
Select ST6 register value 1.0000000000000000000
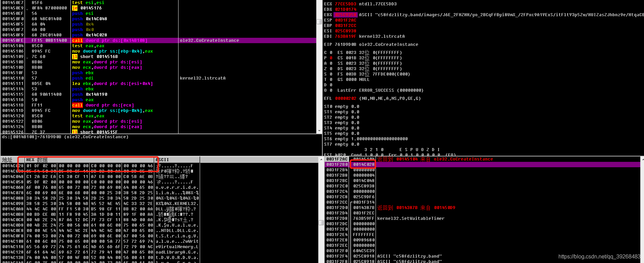point(380,139)
